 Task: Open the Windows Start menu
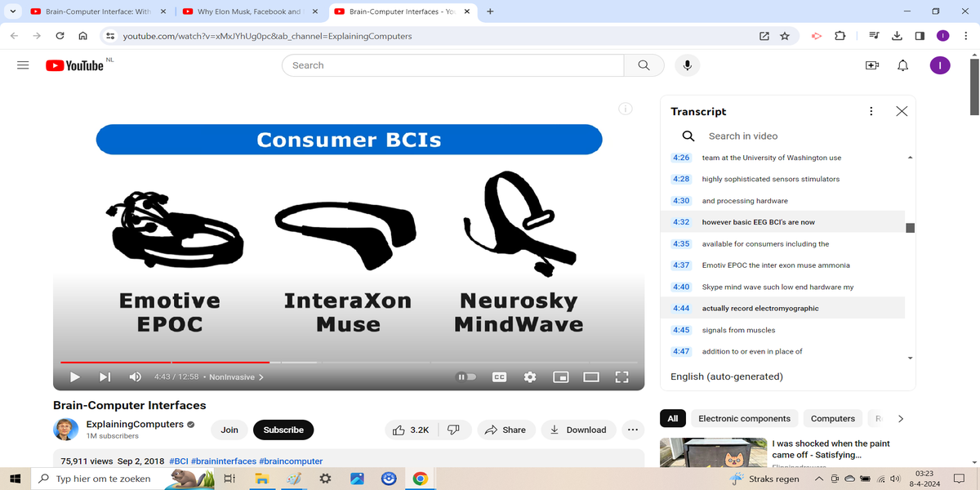(14, 479)
